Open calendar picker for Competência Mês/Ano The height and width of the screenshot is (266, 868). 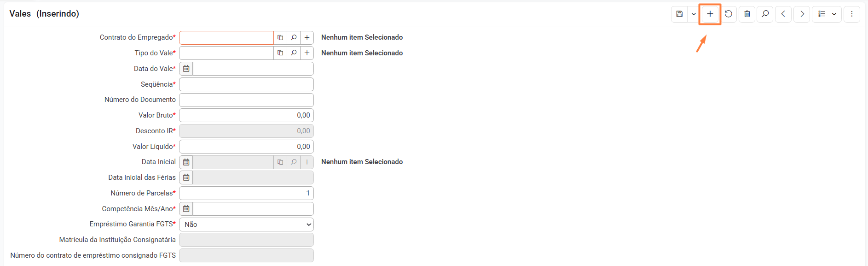[x=186, y=209]
